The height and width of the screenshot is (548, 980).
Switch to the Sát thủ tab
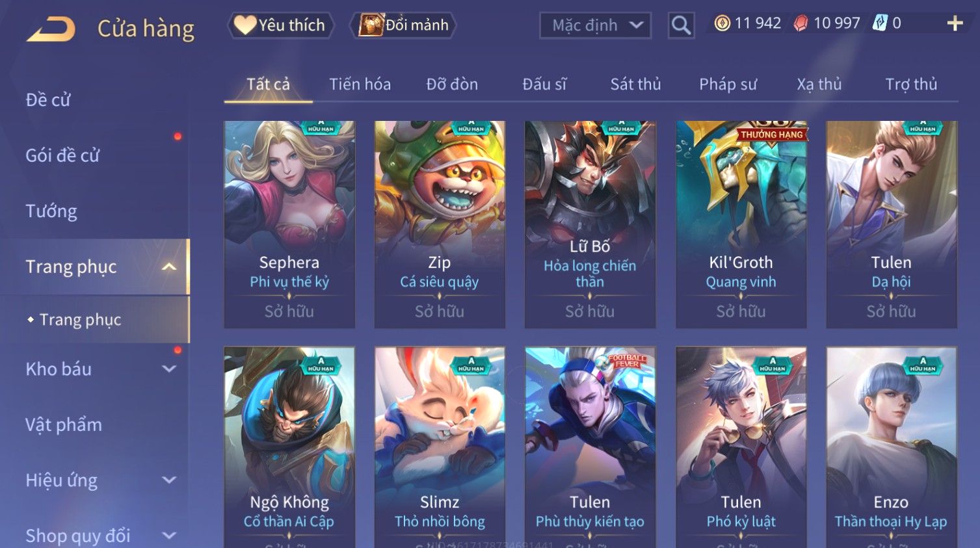coord(635,85)
